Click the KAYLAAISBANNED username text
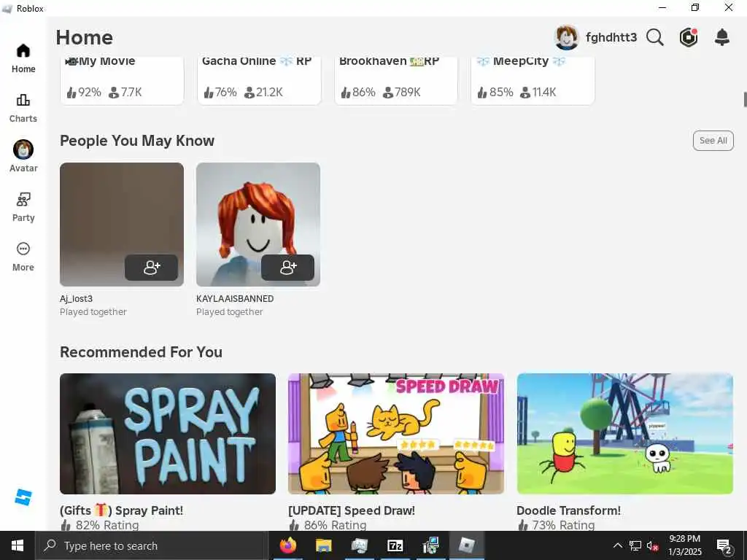The width and height of the screenshot is (747, 560). 235,298
